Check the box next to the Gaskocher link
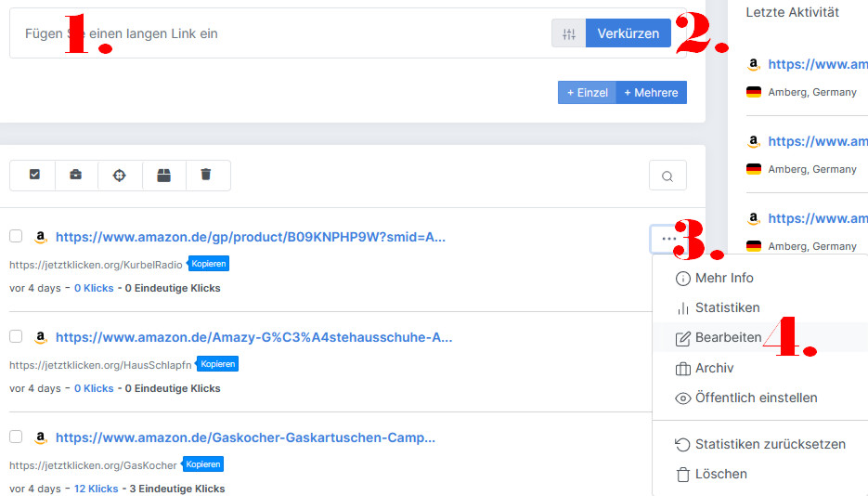Viewport: 868px width, 496px height. (x=16, y=437)
